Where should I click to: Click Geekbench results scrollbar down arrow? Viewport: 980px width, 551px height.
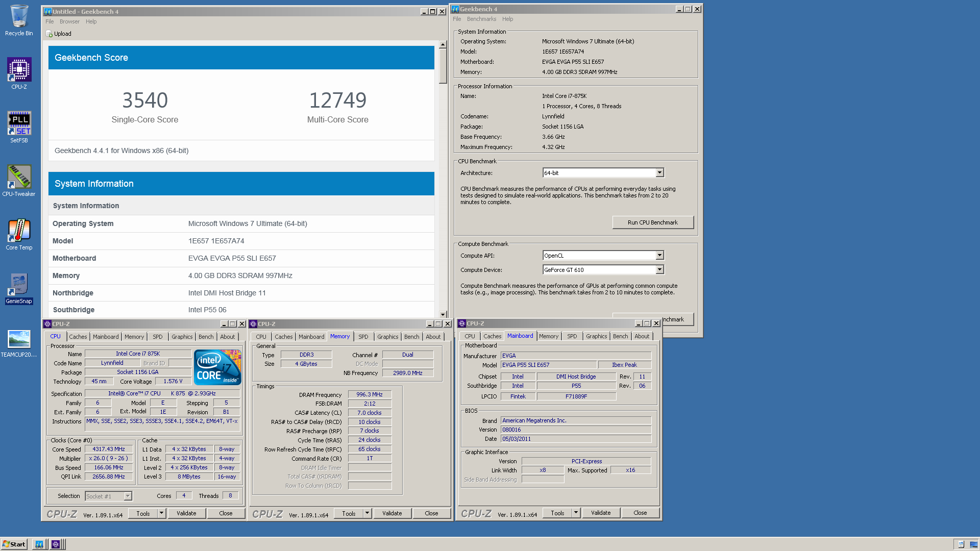443,314
